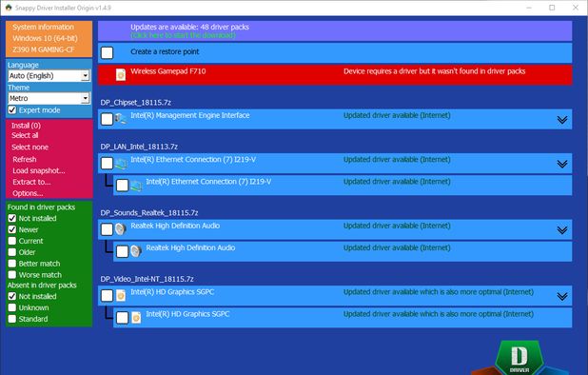Disable the Expert mode checkbox
The image size is (588, 375).
click(x=12, y=109)
